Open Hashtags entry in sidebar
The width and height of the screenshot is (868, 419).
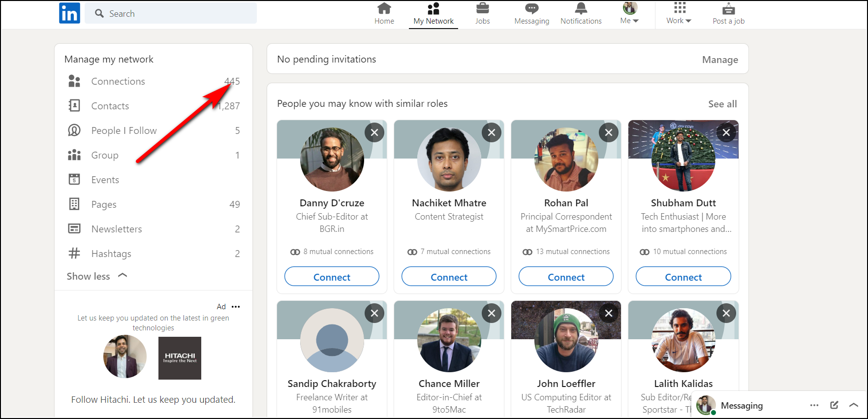coord(154,254)
